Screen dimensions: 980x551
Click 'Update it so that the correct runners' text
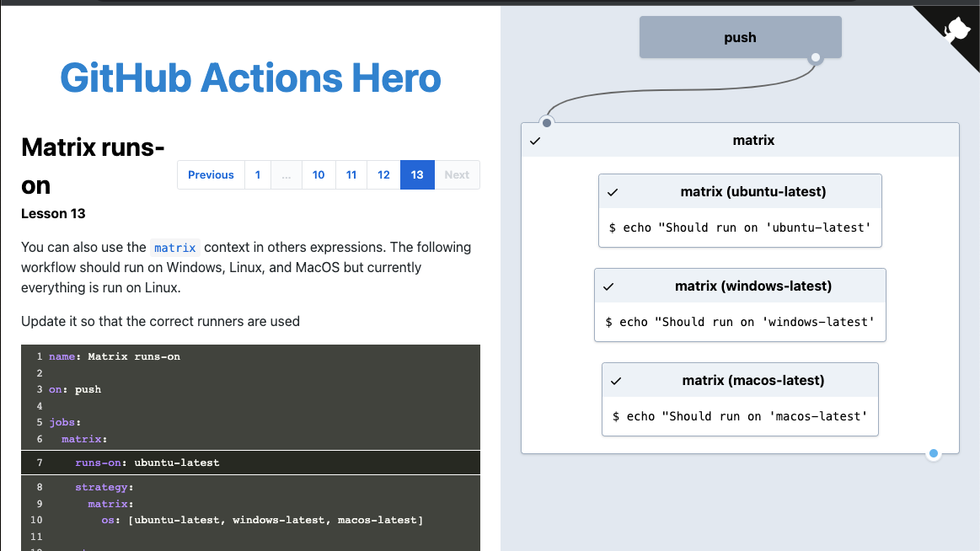tap(161, 321)
